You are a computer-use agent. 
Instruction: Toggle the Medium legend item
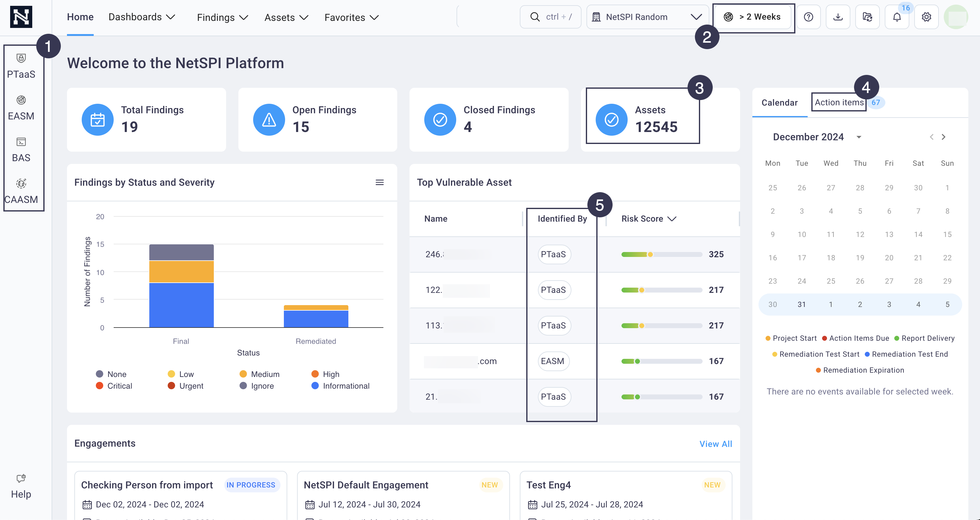click(260, 374)
